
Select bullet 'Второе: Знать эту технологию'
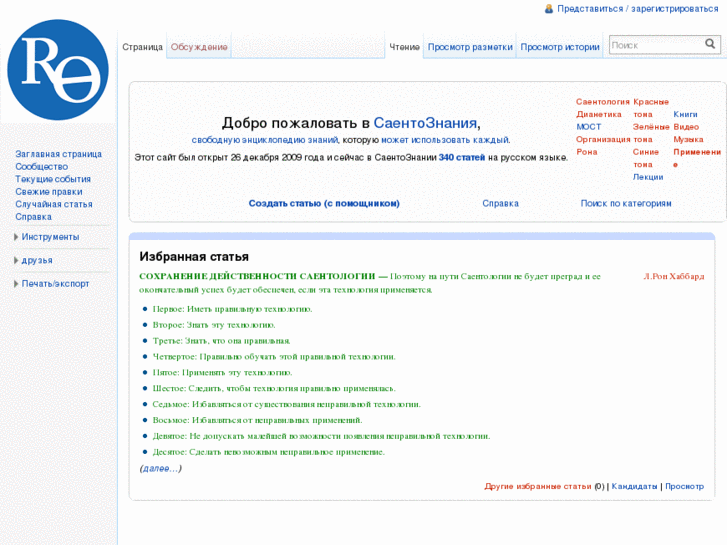click(214, 325)
